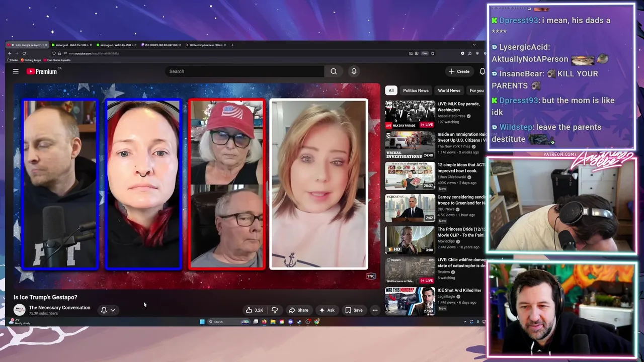Screen dimensions: 644x362
Task: Open Inside an Immigration Raid video thumbnail
Action: [410, 145]
